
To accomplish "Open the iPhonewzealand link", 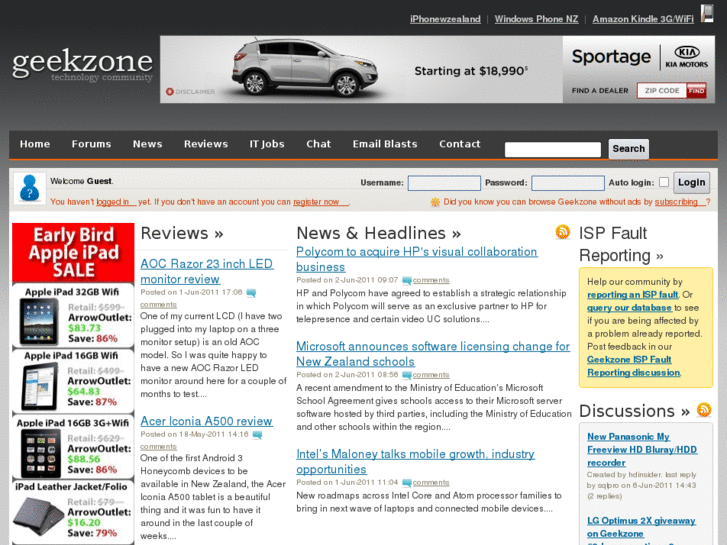I will tap(445, 19).
